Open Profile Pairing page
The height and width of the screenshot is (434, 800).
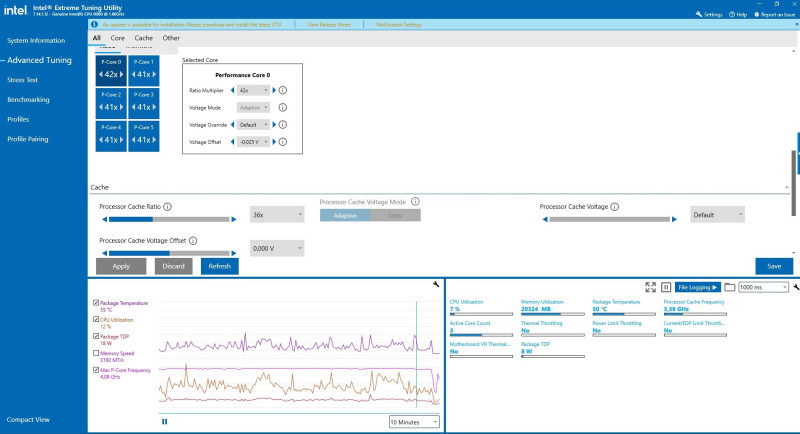pyautogui.click(x=28, y=139)
